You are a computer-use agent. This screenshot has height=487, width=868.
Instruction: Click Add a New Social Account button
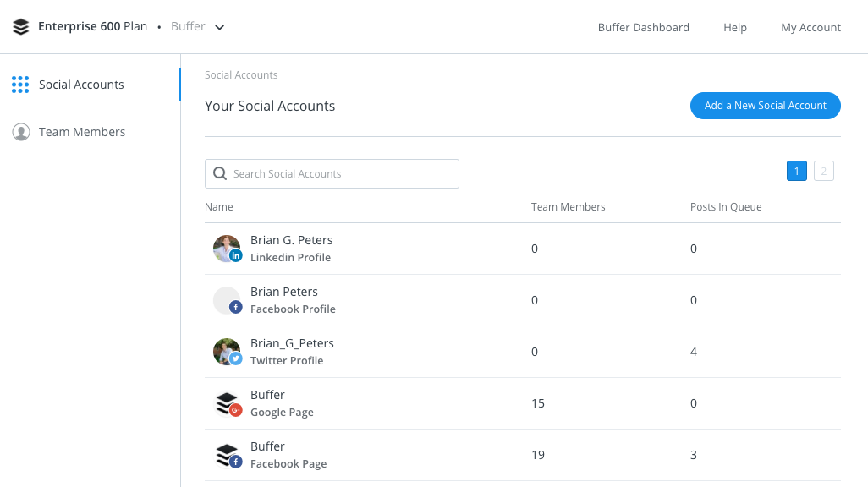tap(766, 106)
